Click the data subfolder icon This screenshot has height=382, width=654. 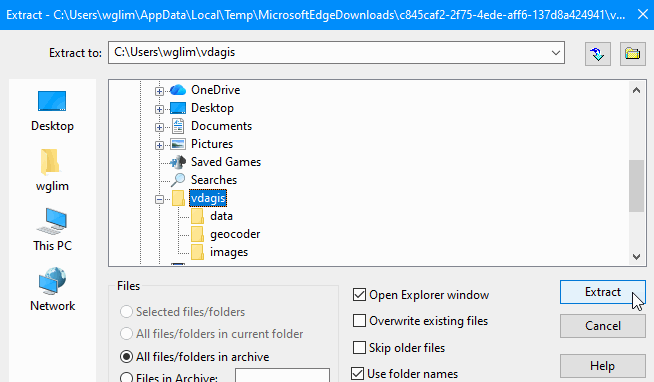point(197,216)
